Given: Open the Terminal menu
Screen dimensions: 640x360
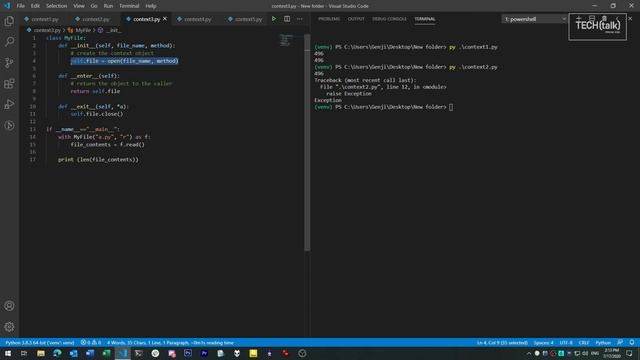Looking at the screenshot, I should (x=129, y=6).
